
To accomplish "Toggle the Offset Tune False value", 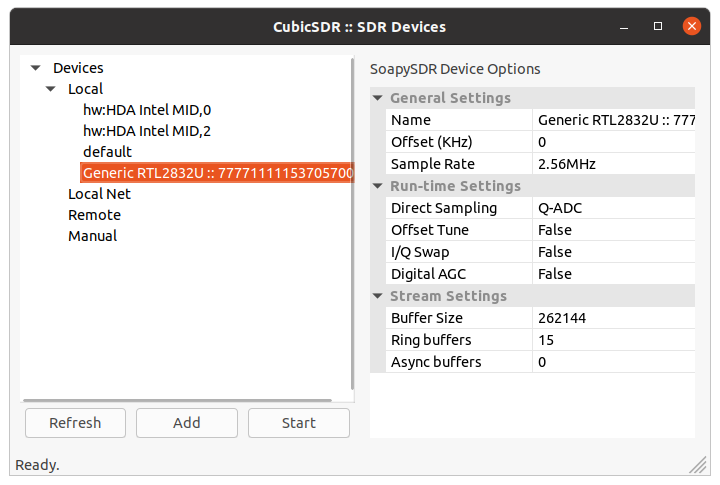I will pos(614,230).
